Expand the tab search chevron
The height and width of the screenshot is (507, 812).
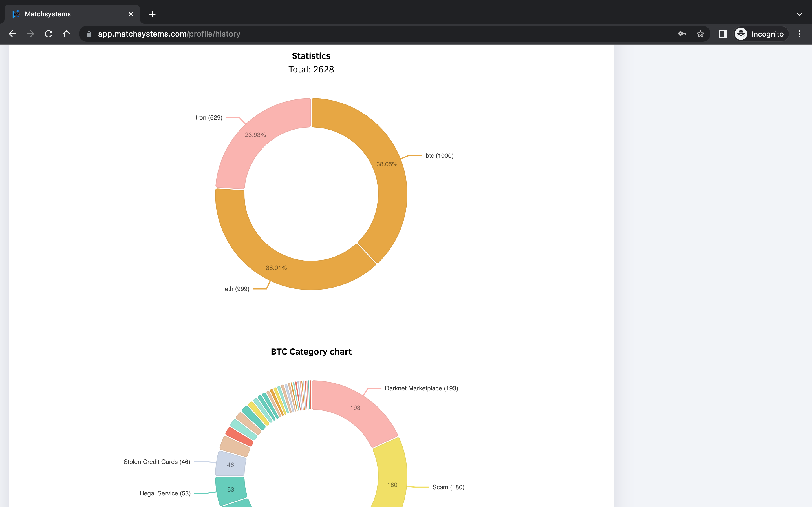pos(799,14)
